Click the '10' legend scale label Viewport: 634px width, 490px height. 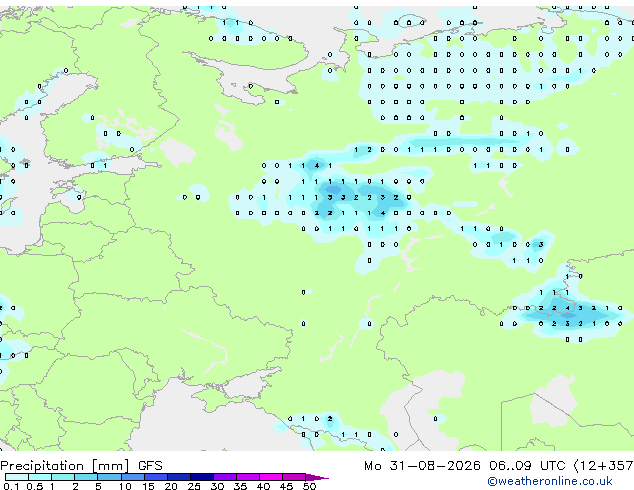pyautogui.click(x=125, y=486)
